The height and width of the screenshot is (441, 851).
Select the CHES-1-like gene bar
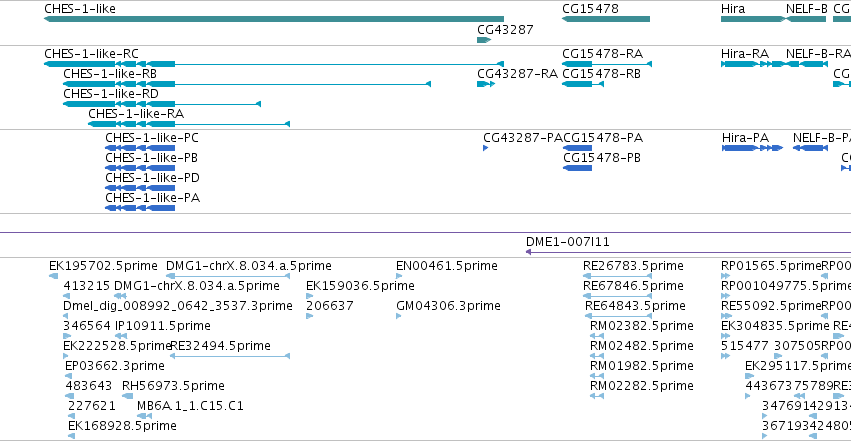[274, 19]
